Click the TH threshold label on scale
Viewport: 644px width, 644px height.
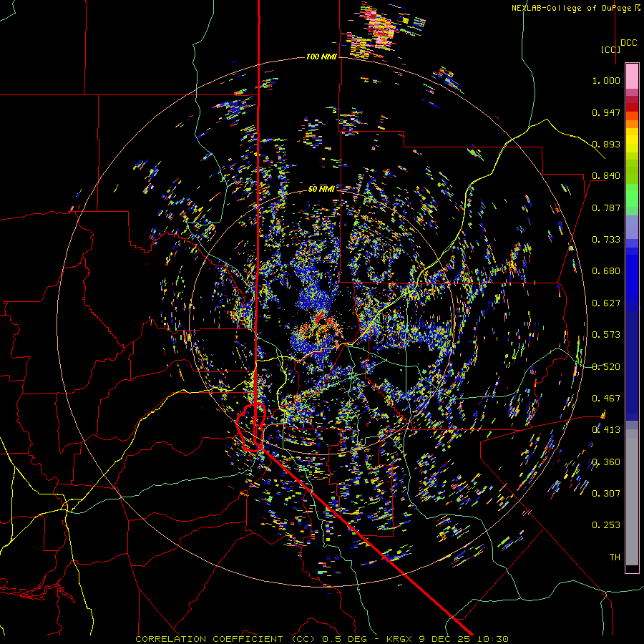pyautogui.click(x=615, y=557)
